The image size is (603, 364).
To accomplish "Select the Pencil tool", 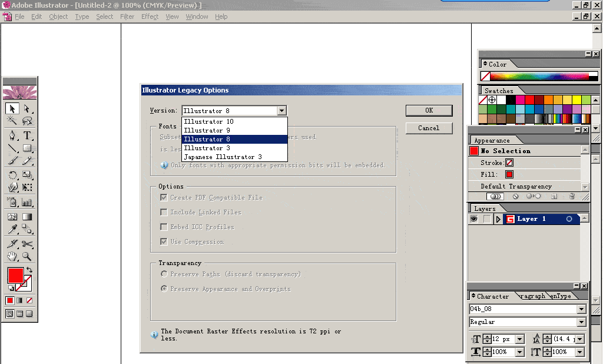I will 27,160.
